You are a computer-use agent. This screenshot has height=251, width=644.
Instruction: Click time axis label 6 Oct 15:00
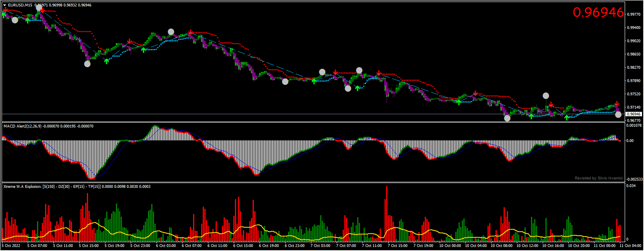pos(243,245)
